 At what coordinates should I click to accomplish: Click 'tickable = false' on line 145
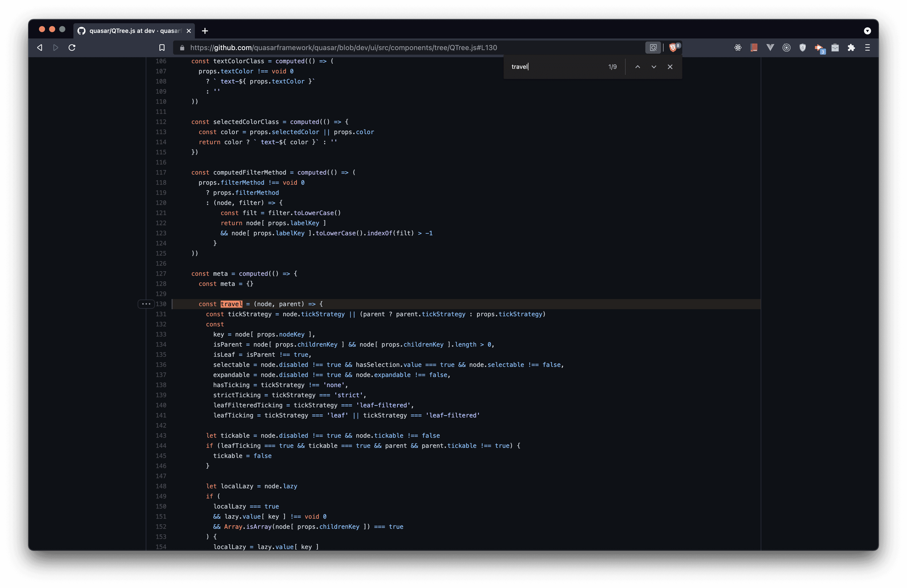242,456
